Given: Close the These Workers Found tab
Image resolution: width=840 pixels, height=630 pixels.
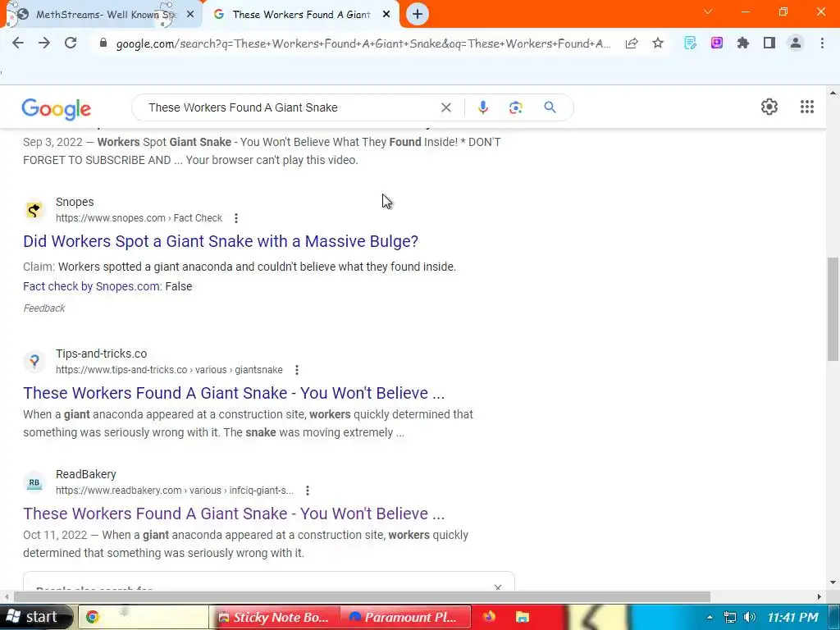Looking at the screenshot, I should point(386,15).
